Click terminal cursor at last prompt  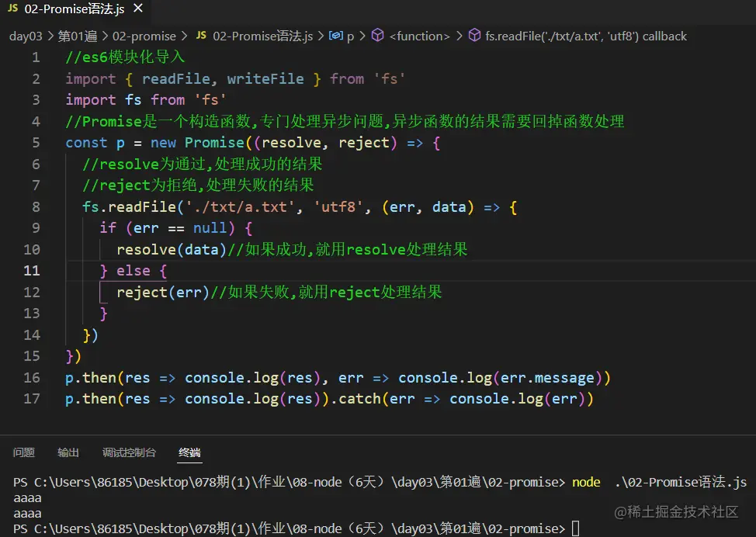pyautogui.click(x=576, y=528)
